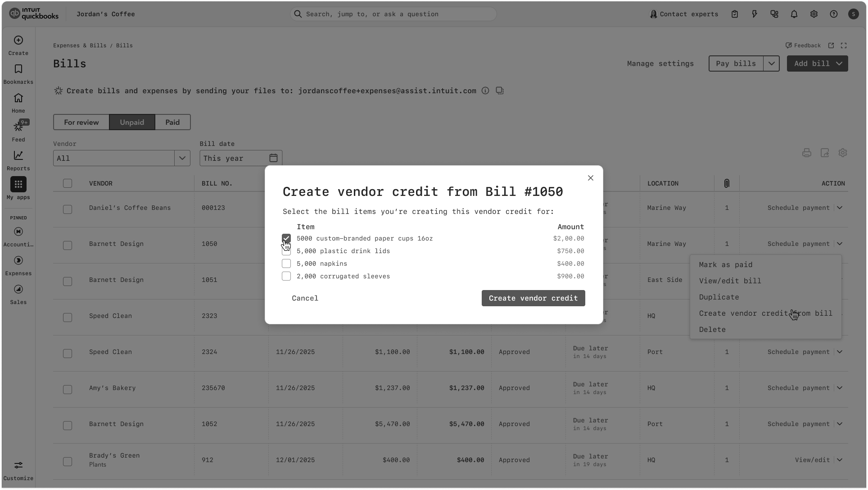Click Contact experts in header
Image resolution: width=868 pixels, height=490 pixels.
(684, 14)
